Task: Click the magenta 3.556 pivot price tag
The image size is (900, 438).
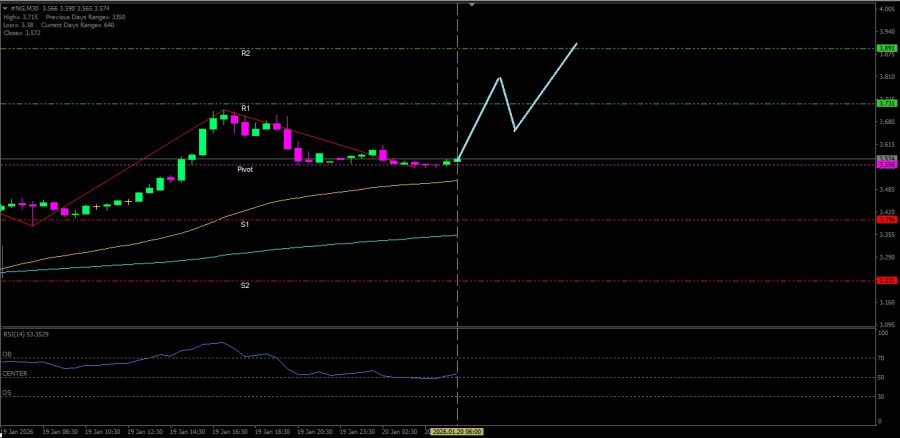Action: (887, 165)
